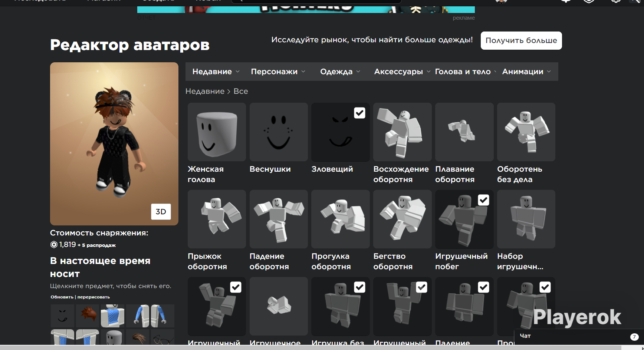644x350 pixels.
Task: Pick the Бегство оборотня animation
Action: coord(402,219)
